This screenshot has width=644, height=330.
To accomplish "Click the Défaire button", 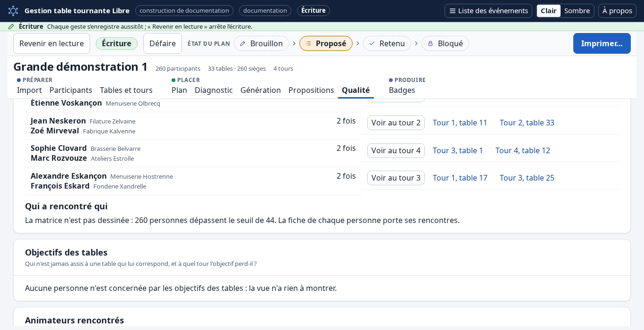I will 163,43.
